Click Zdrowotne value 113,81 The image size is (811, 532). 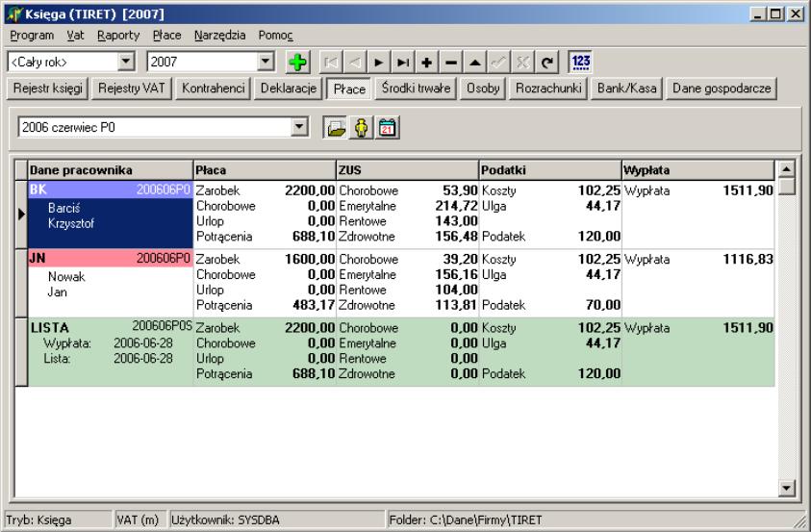(456, 305)
